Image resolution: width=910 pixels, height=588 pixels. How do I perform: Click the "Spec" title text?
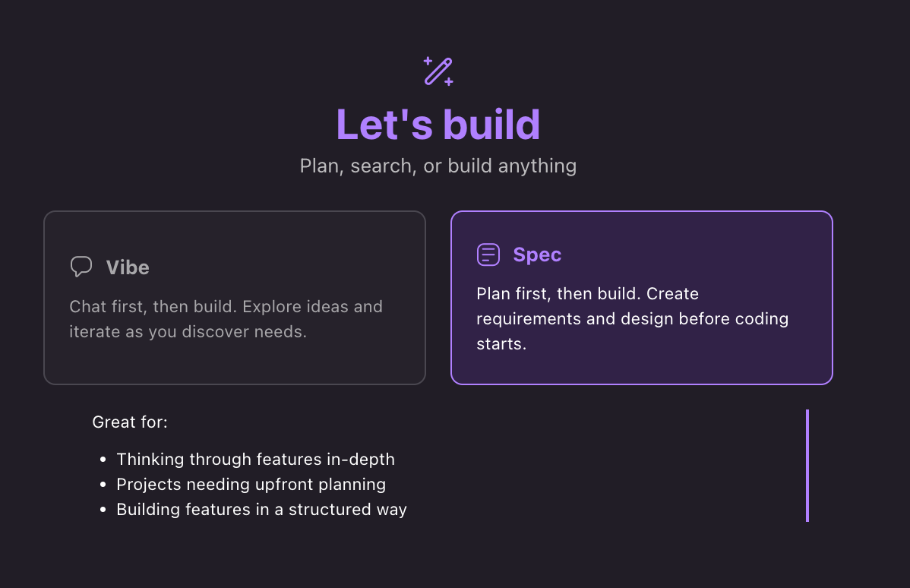tap(537, 254)
